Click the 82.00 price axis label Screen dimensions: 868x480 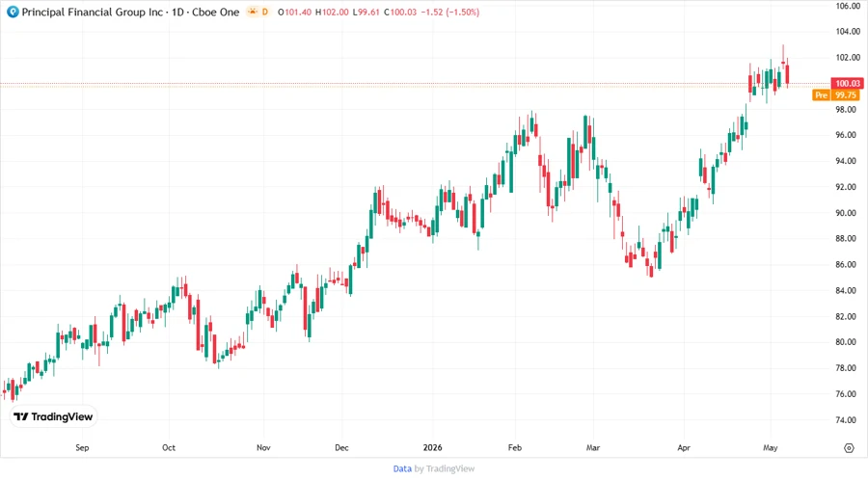(x=848, y=316)
